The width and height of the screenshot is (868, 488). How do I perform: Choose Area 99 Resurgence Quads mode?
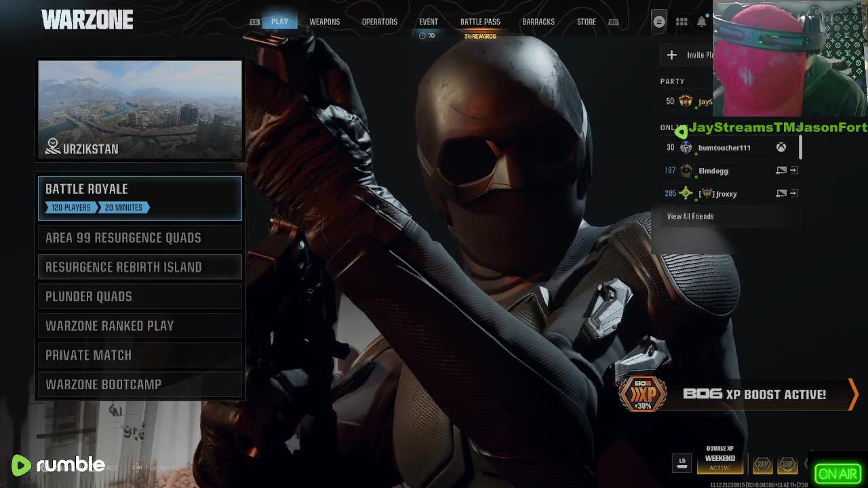pos(140,238)
